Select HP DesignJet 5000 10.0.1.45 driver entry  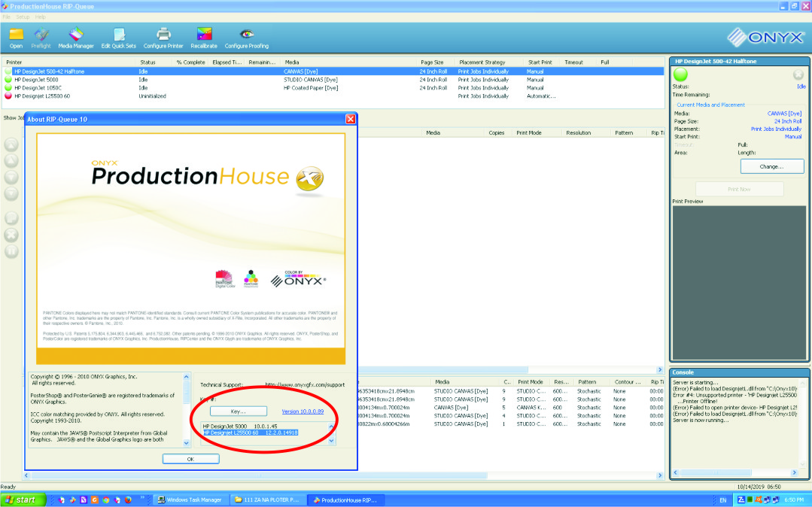(240, 427)
